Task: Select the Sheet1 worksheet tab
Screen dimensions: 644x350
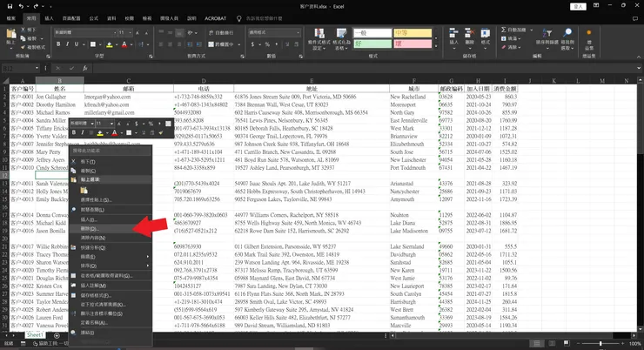Action: 35,334
